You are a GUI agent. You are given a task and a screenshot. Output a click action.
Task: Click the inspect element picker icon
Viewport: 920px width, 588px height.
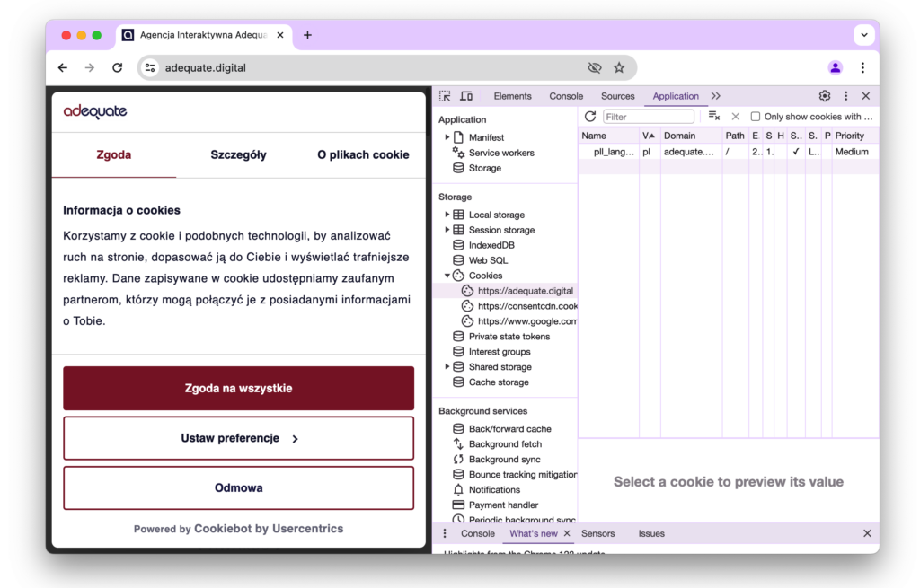click(x=445, y=96)
